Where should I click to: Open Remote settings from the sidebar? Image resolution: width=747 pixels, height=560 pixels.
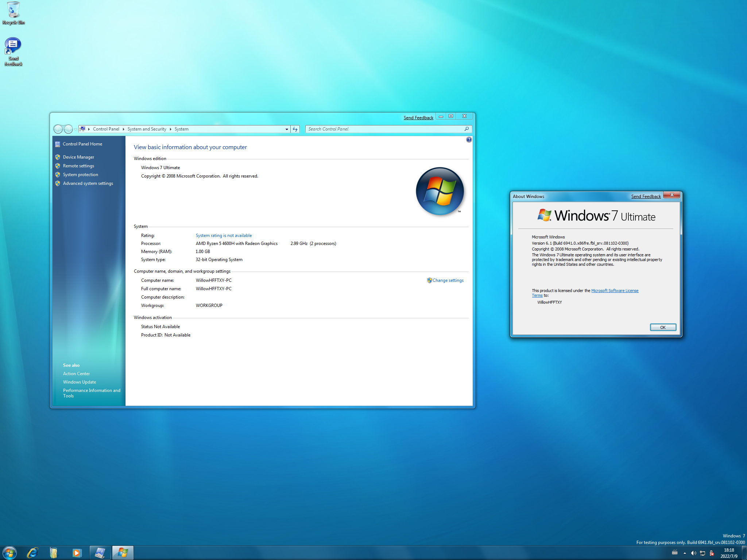point(78,166)
